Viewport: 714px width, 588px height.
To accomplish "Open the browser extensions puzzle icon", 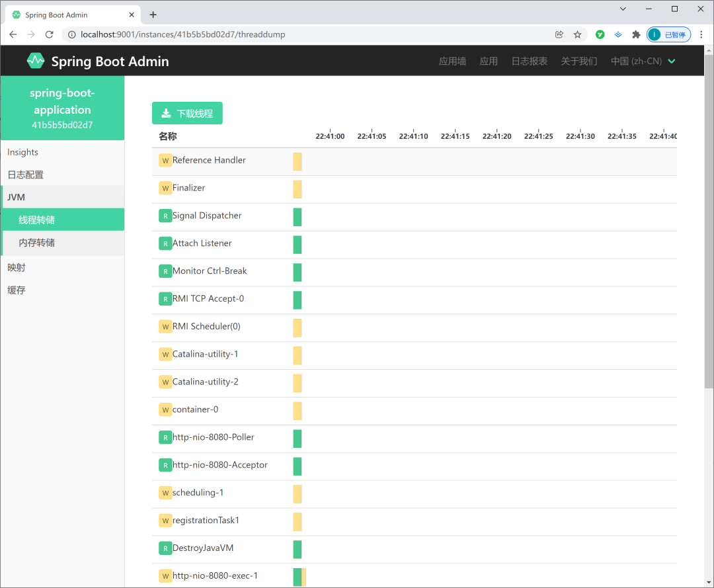I will (x=635, y=34).
